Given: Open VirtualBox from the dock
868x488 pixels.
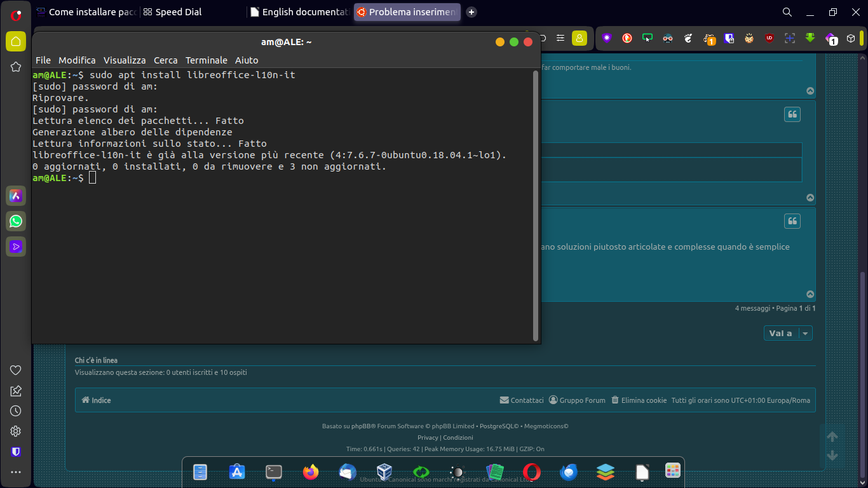Looking at the screenshot, I should (x=384, y=472).
